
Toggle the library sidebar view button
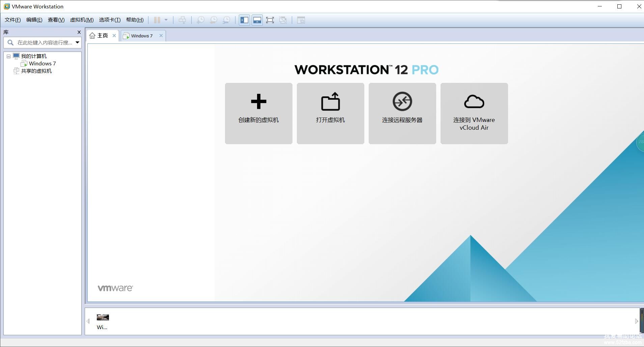tap(245, 20)
